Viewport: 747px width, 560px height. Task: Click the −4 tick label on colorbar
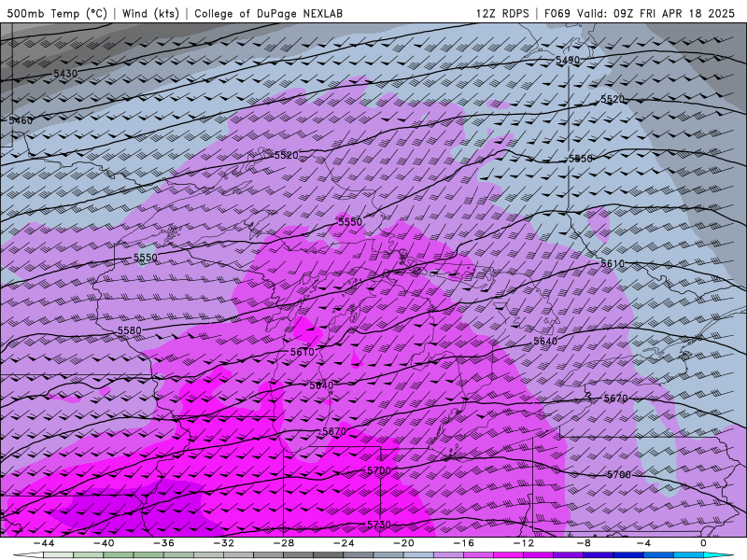click(643, 543)
